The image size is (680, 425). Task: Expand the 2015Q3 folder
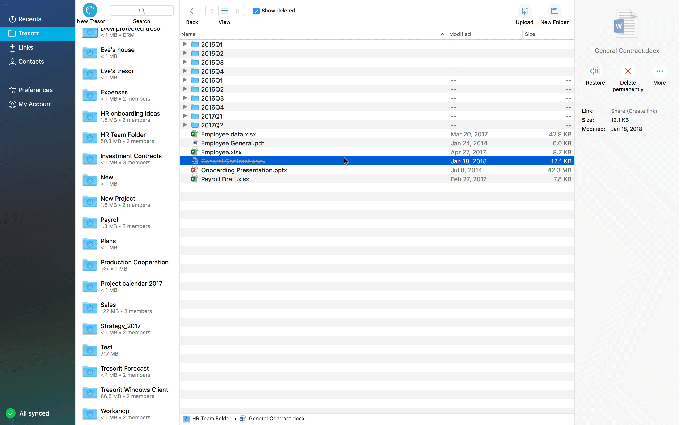click(x=185, y=62)
